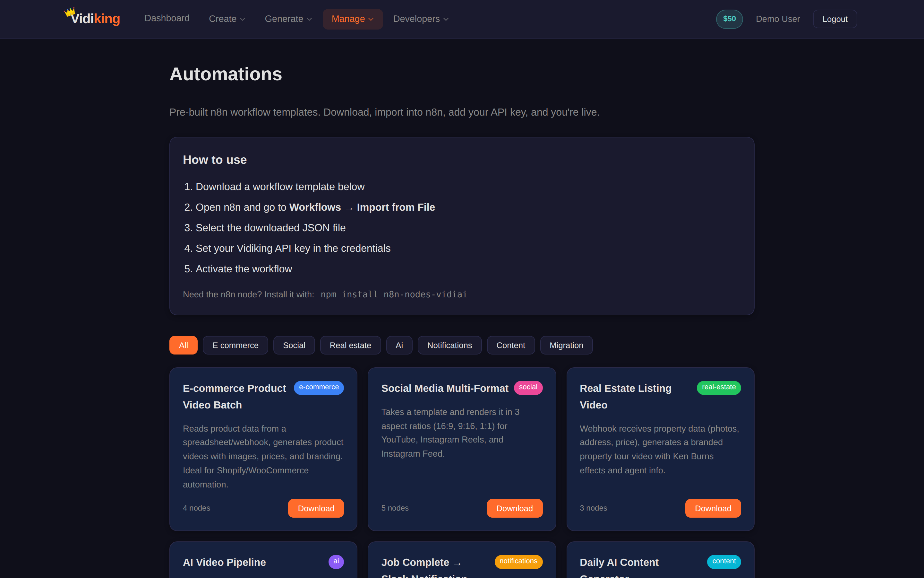Filter templates by Ai category
924x578 pixels.
tap(399, 345)
